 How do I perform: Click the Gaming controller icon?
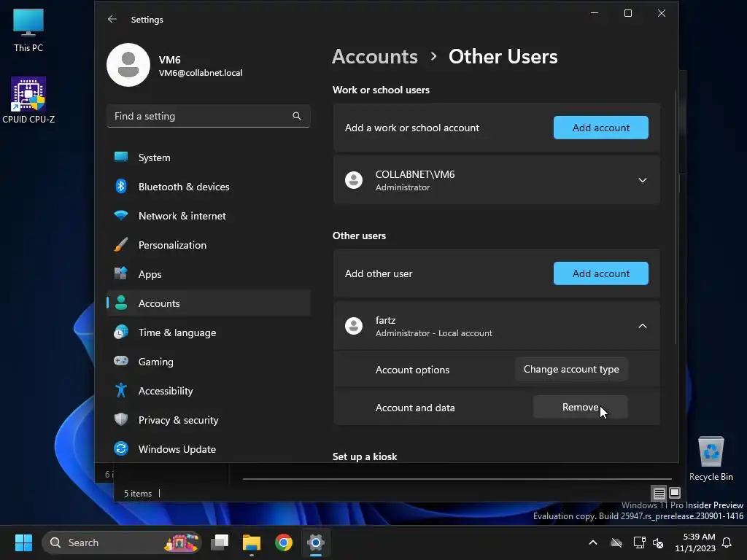tap(121, 360)
